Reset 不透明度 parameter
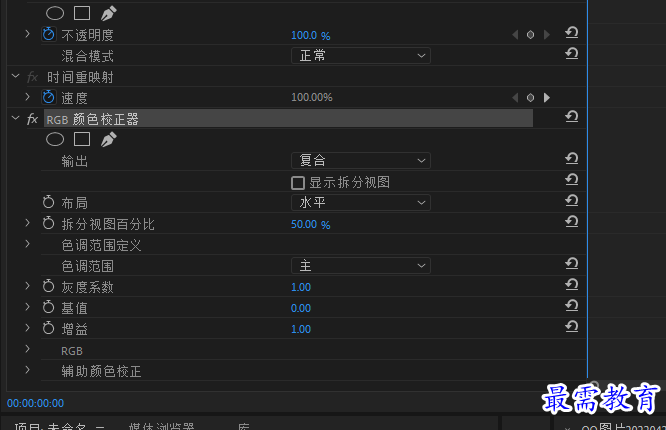The height and width of the screenshot is (430, 666). (x=572, y=33)
